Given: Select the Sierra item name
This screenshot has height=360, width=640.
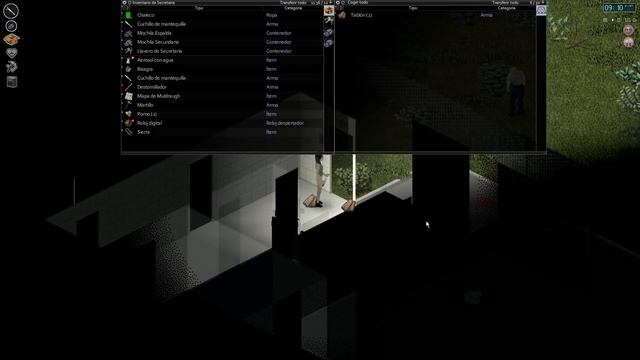Looking at the screenshot, I should (143, 132).
